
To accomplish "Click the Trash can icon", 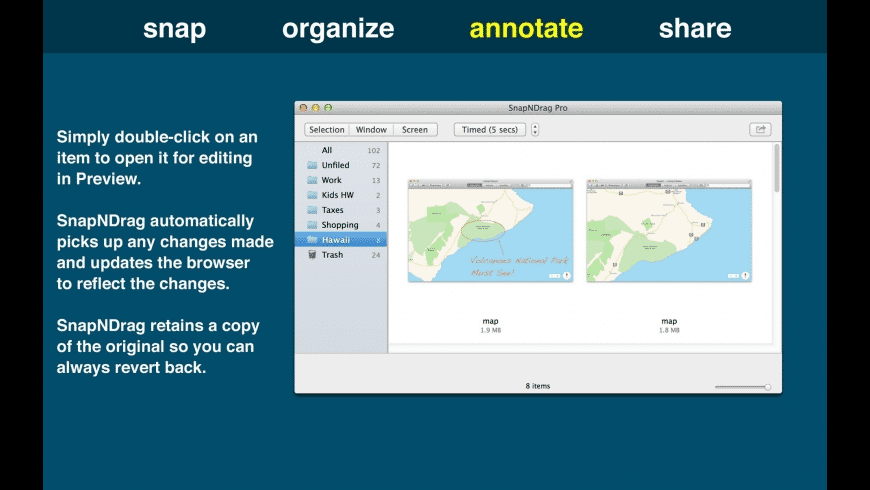I will tap(312, 255).
